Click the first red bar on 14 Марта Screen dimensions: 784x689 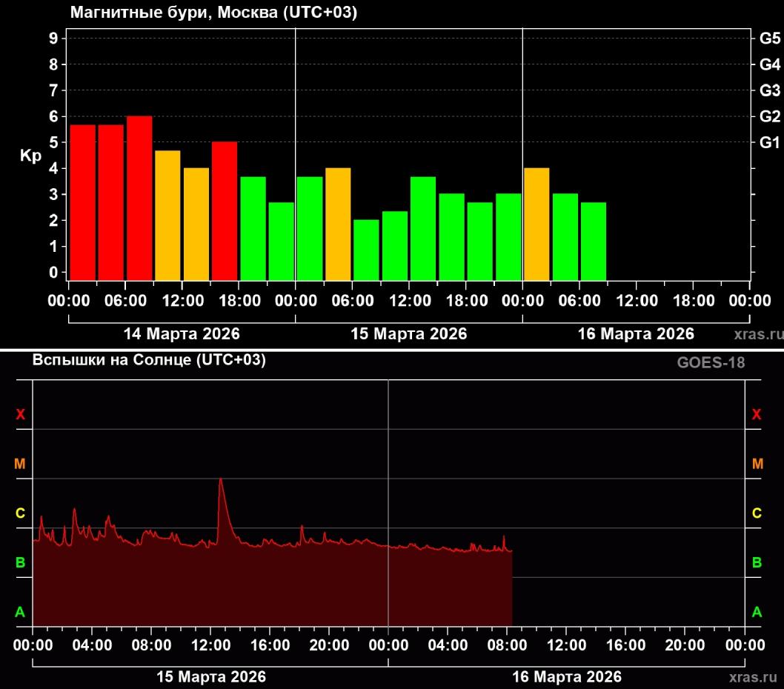[x=83, y=202]
